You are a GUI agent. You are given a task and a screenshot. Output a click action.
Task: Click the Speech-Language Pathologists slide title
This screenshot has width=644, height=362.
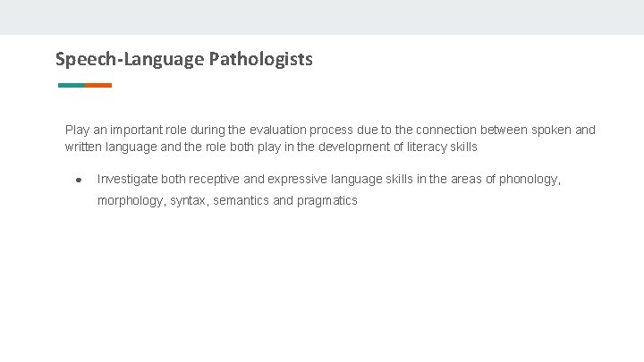pos(183,60)
